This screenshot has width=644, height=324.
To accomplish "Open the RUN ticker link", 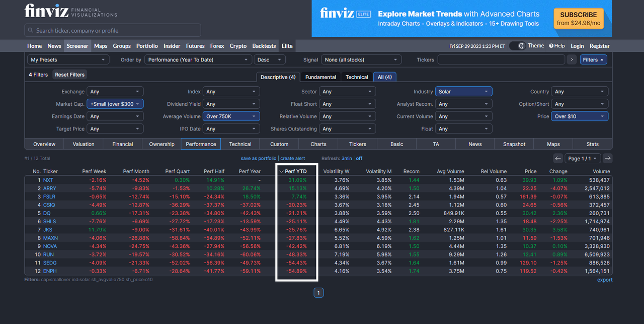I will point(48,254).
